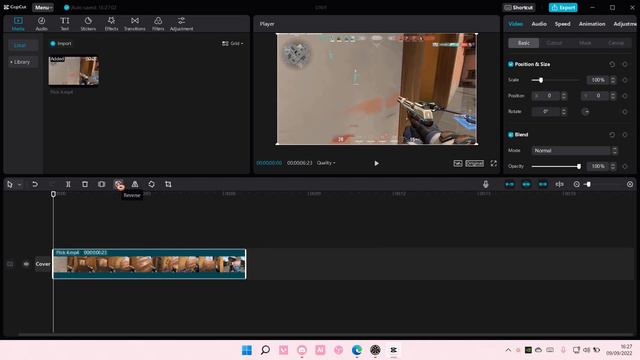This screenshot has width=640, height=360.
Task: Click the microphone record voiceover icon
Action: point(485,184)
